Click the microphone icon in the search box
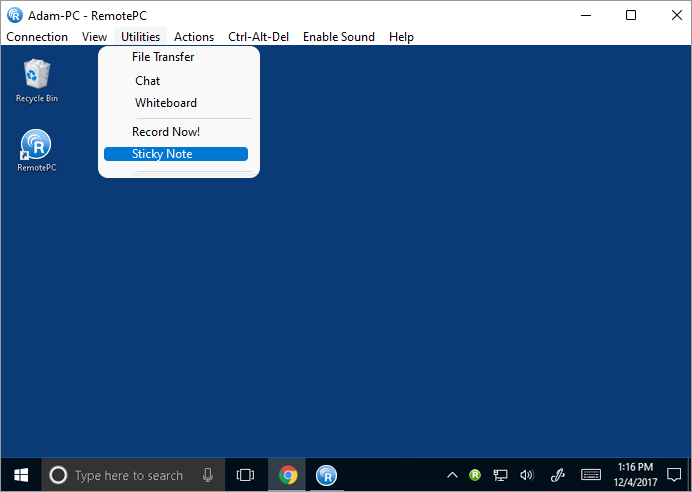 [x=207, y=475]
